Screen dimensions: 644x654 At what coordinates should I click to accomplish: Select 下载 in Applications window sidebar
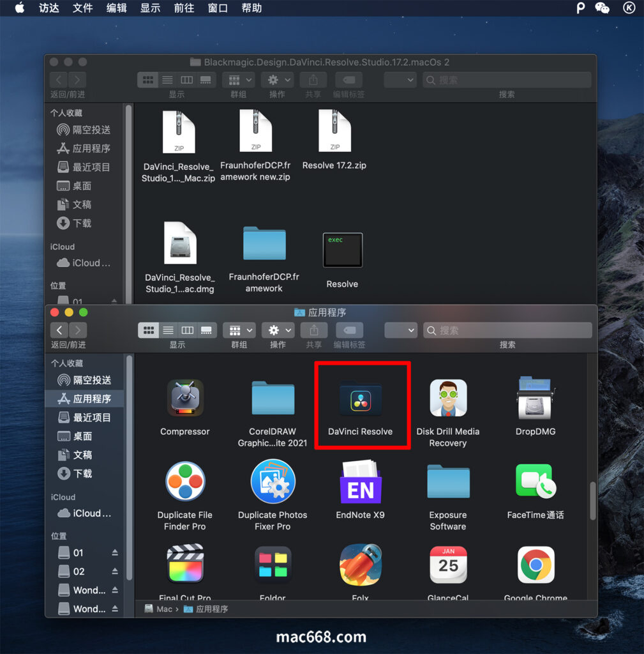[x=85, y=474]
